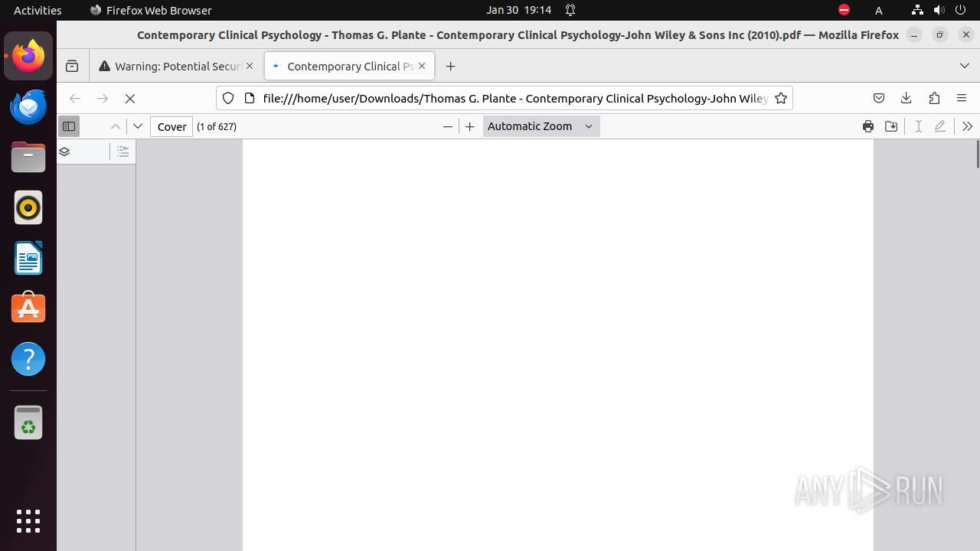
Task: Open the Save to Pocket button
Action: pos(879,99)
